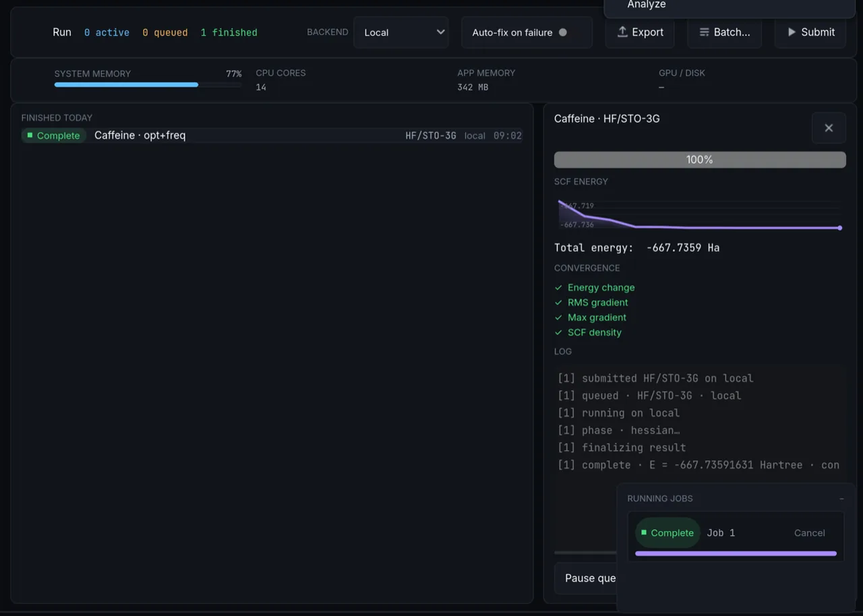Click the '0 queued' counter
Screen dimensions: 863x616
(165, 32)
